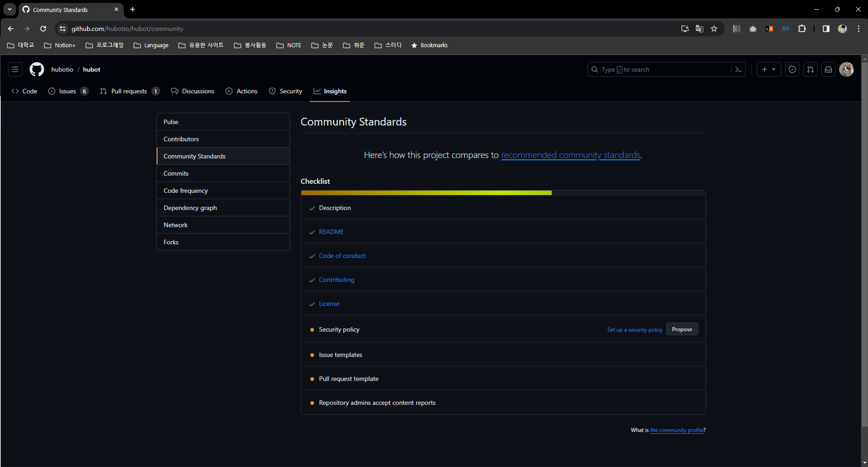The image size is (868, 467).
Task: Open the community profile help link
Action: [677, 430]
